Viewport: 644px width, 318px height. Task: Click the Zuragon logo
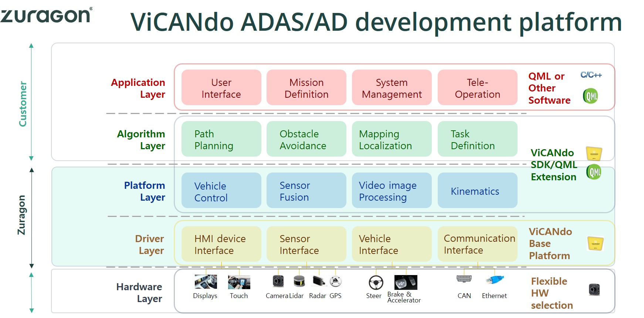pos(46,16)
